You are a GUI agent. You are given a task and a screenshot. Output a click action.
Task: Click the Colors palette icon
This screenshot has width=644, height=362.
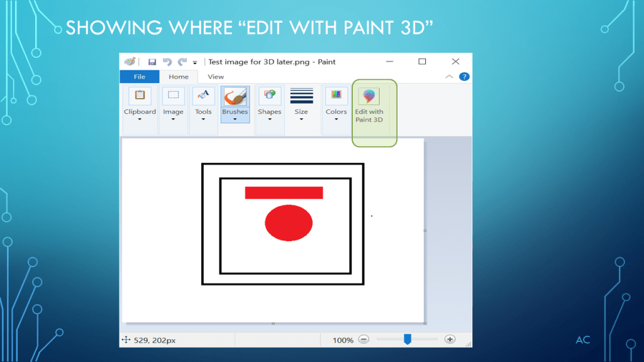(336, 96)
